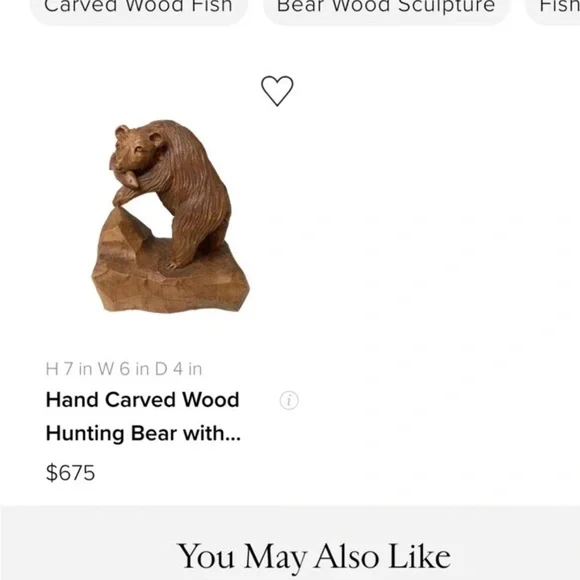Select the Carved Wood Fish tag
This screenshot has height=580, width=580.
(138, 8)
